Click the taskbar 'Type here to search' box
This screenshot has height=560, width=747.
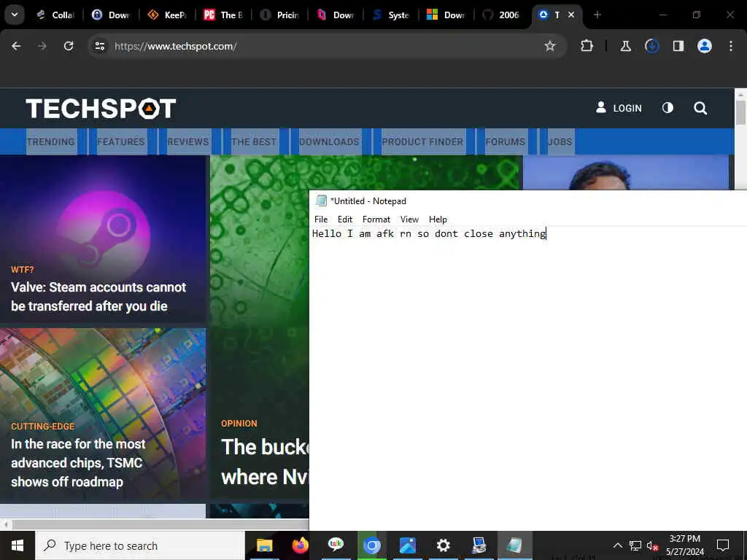pos(140,545)
